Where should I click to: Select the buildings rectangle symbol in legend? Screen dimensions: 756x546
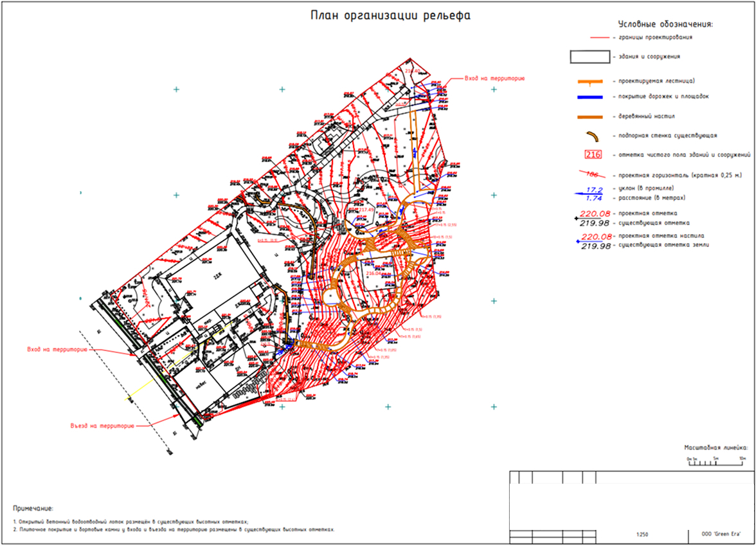[x=590, y=57]
